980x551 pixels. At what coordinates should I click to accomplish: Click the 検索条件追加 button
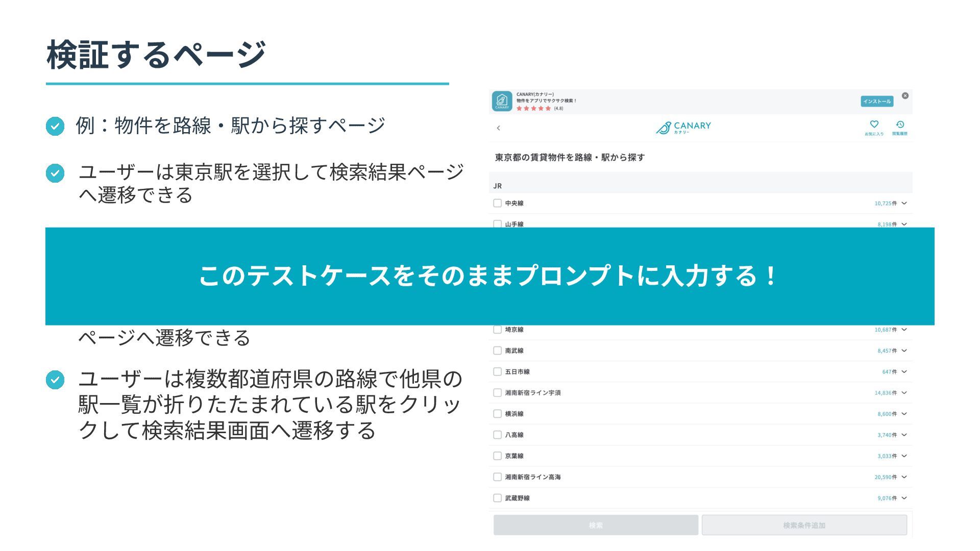coord(804,525)
